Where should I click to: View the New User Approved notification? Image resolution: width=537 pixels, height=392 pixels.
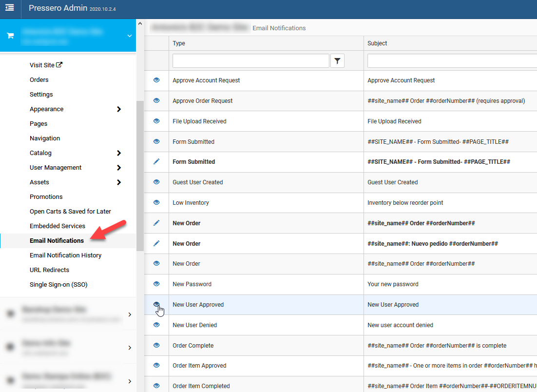pos(156,304)
